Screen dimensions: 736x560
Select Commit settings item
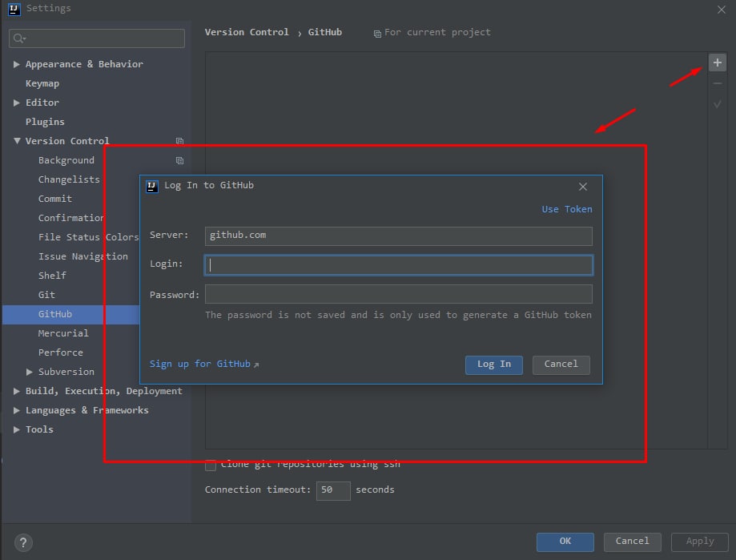[x=55, y=199]
